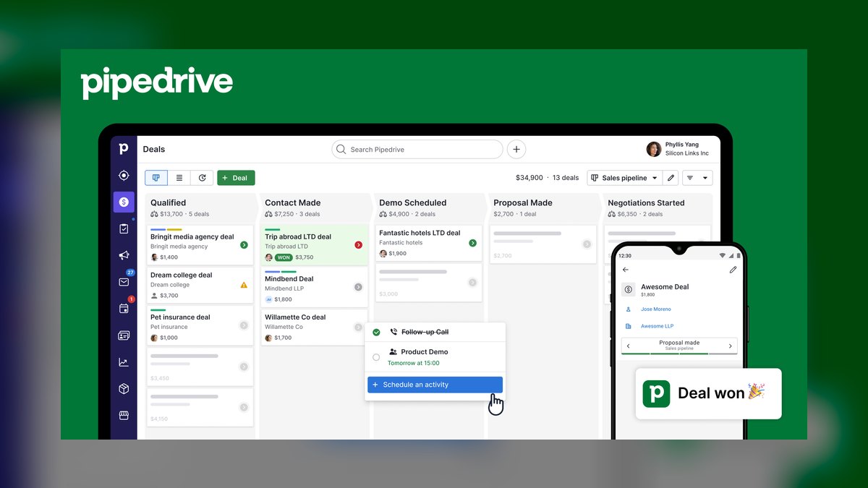Click the $2,700 placeholder card arrow
The width and height of the screenshot is (868, 488).
587,244
